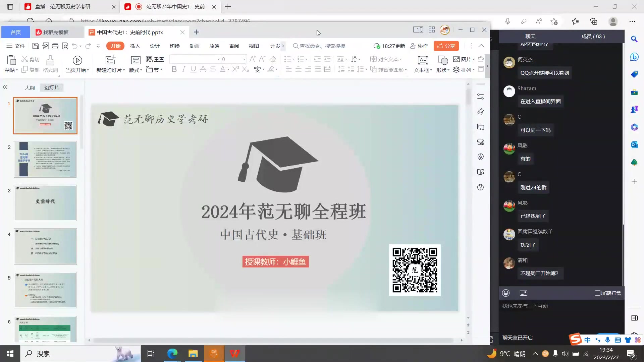Click the object properties settings icon in side panel

tap(481, 97)
